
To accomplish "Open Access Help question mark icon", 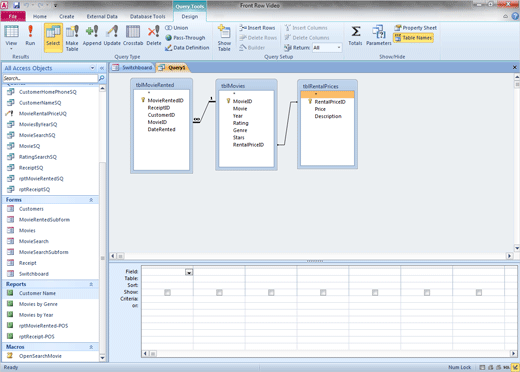I will (515, 16).
